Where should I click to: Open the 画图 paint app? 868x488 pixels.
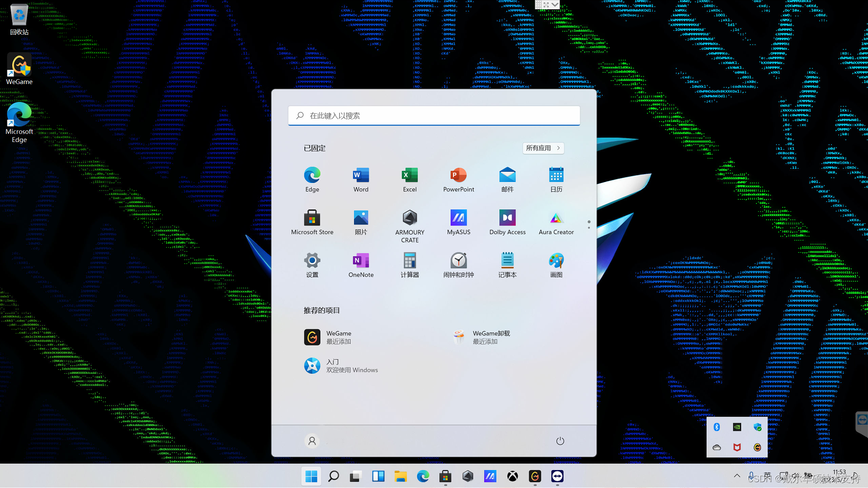pos(556,265)
